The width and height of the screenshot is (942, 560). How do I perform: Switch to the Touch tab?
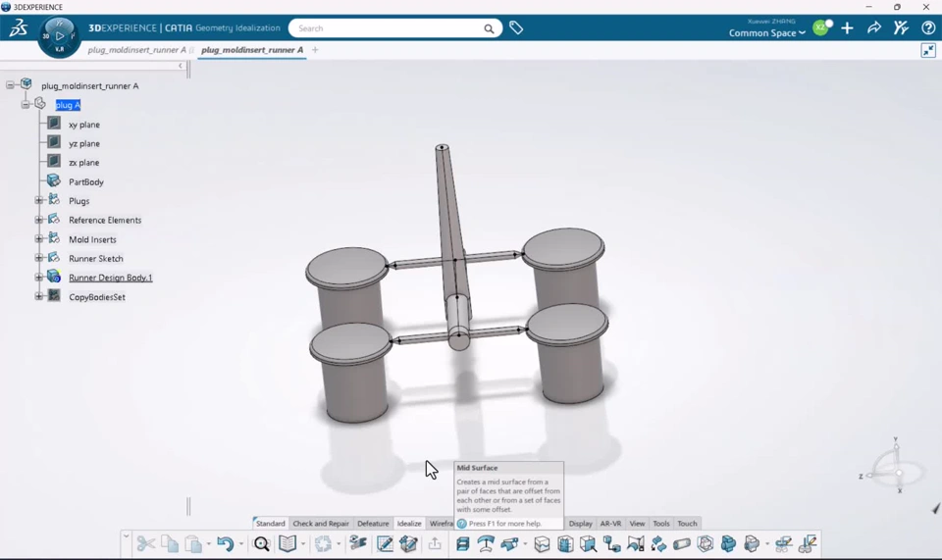(687, 524)
